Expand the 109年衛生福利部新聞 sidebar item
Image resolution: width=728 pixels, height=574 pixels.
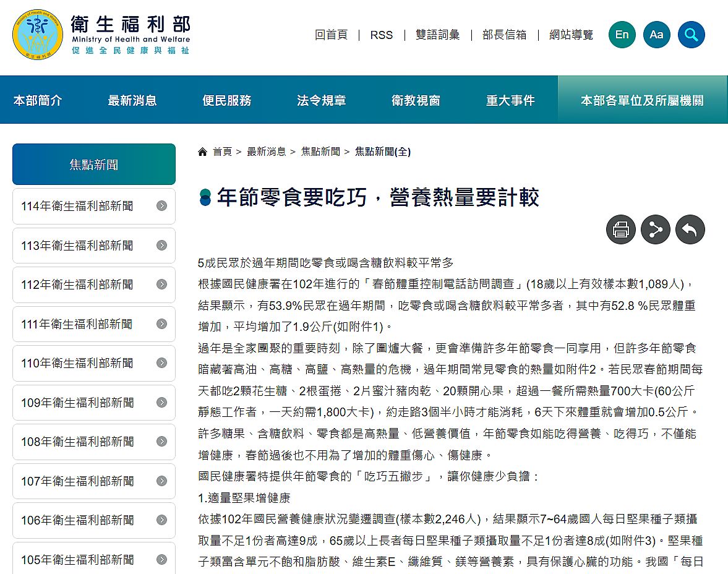click(161, 402)
